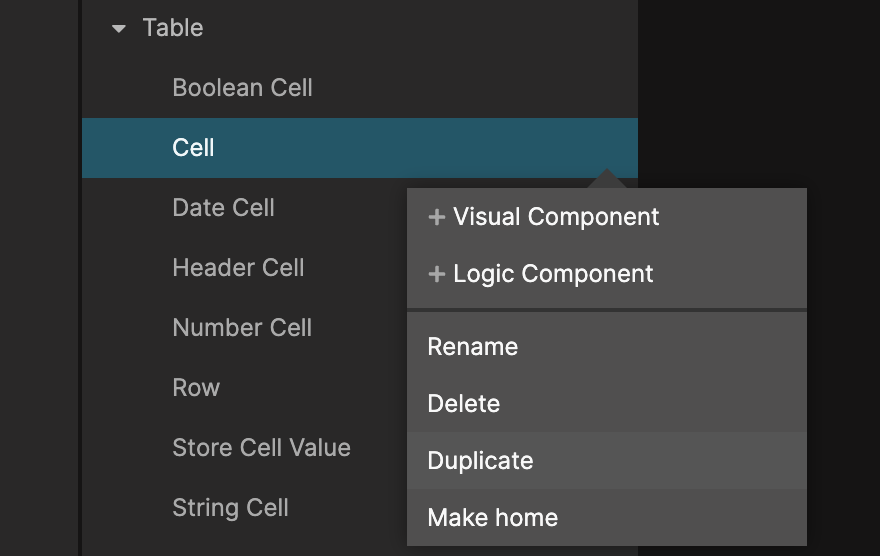
Task: Click the empty dark area right of the panel
Action: pos(760,90)
